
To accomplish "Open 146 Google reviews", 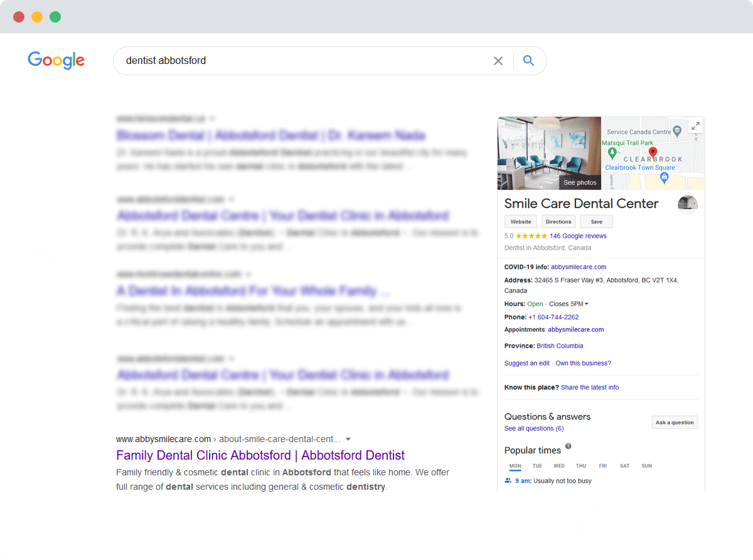I will click(578, 236).
